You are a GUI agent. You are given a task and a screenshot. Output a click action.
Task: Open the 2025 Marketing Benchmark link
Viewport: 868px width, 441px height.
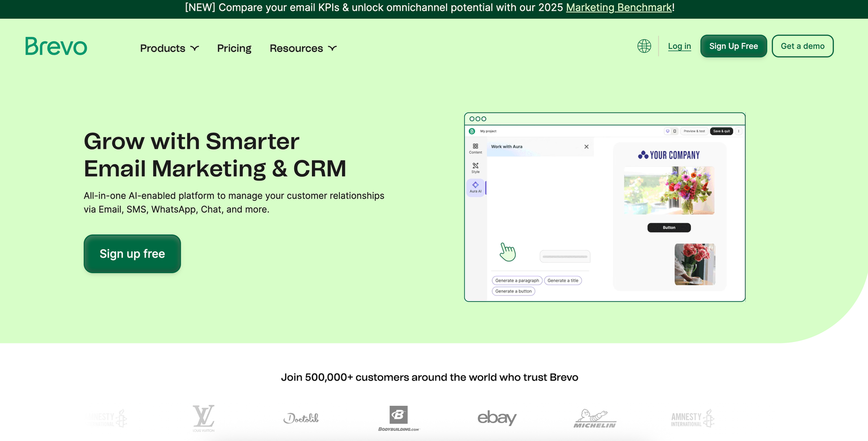tap(619, 8)
